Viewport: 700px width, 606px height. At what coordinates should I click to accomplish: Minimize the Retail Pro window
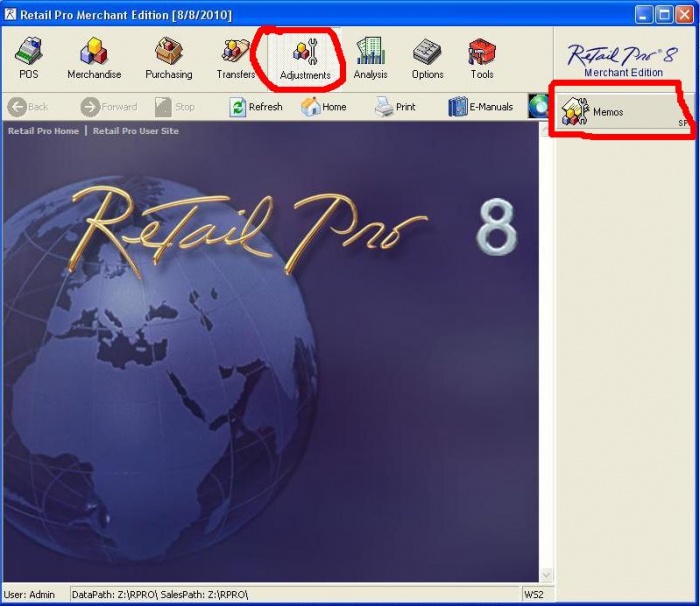(x=643, y=15)
